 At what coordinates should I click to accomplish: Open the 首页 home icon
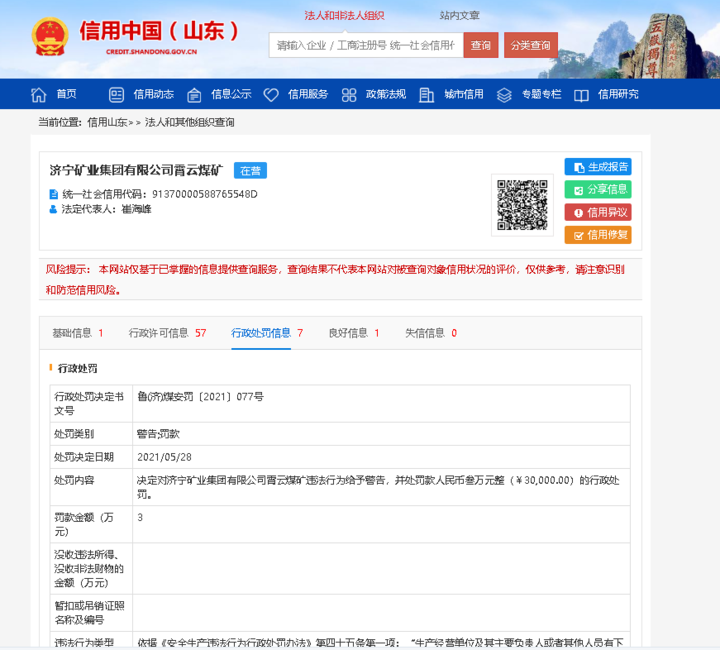tap(39, 95)
